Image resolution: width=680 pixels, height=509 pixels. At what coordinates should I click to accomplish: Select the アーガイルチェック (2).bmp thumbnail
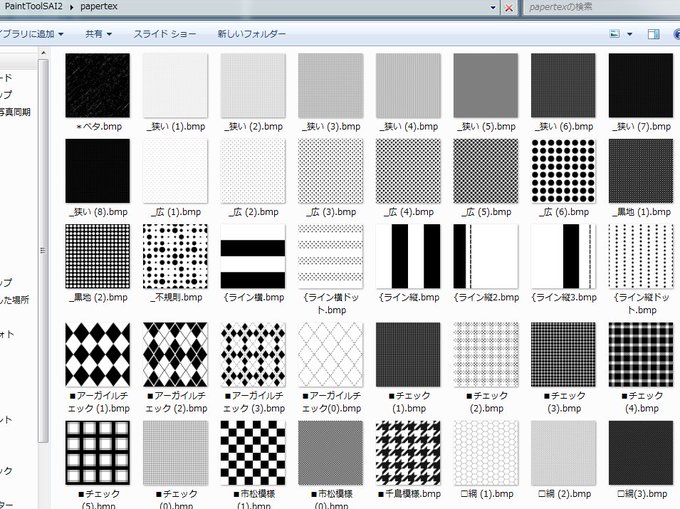pos(175,354)
